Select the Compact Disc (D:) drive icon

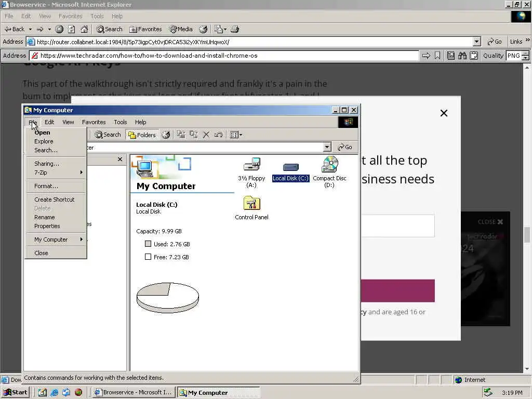coord(329,172)
